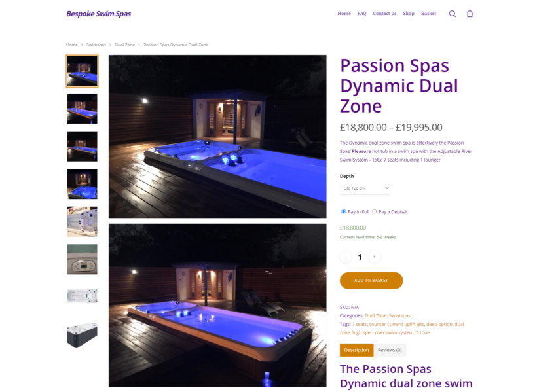The image size is (537, 392).
Task: Select the Passion branded spa thumbnail
Action: click(83, 221)
